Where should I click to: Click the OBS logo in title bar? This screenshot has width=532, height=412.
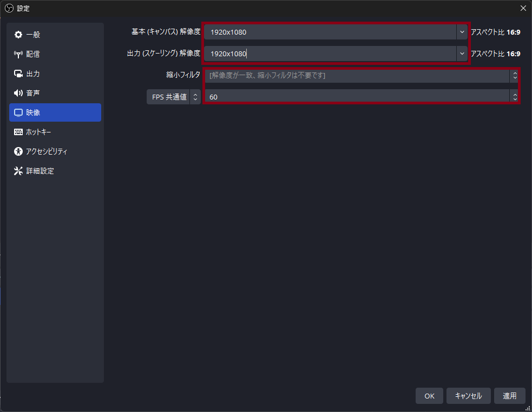tap(9, 8)
